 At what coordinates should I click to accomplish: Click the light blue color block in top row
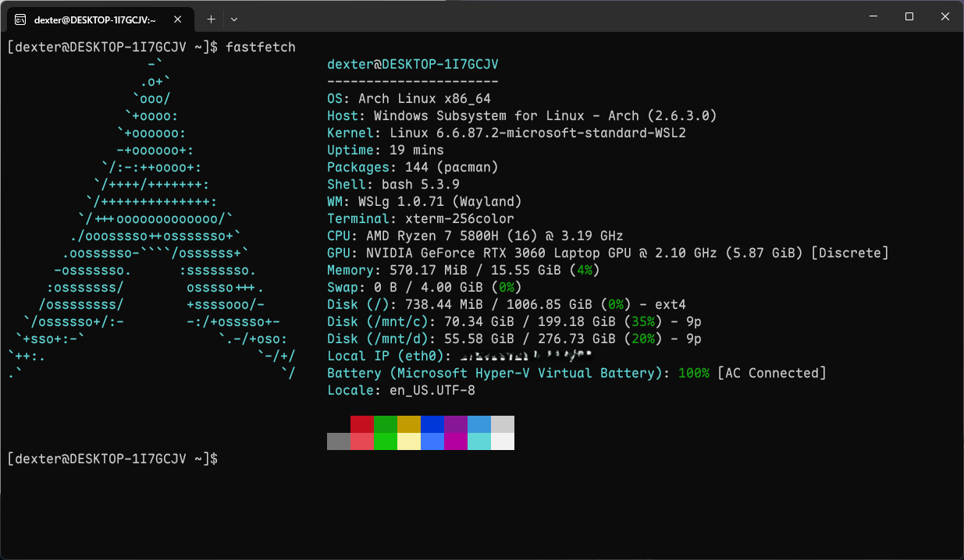coord(479,424)
